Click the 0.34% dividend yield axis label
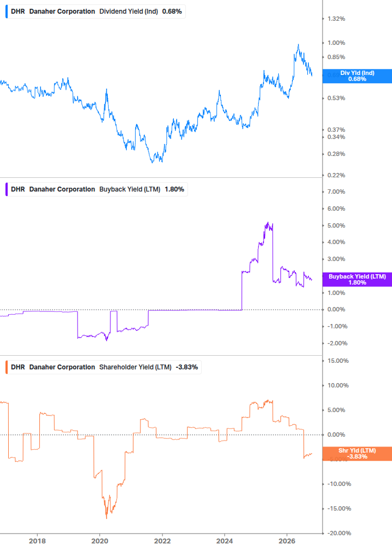 coord(336,137)
